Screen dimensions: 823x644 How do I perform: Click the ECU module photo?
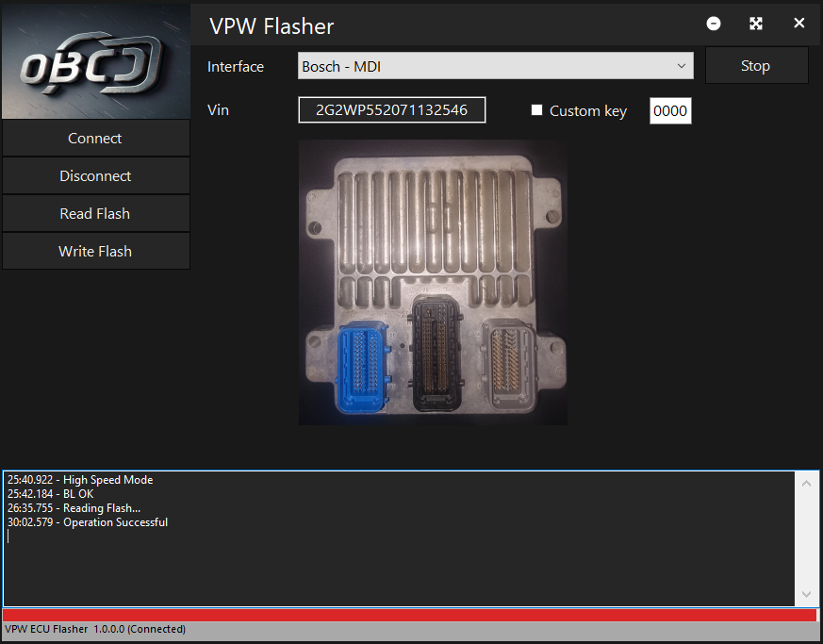click(x=433, y=283)
